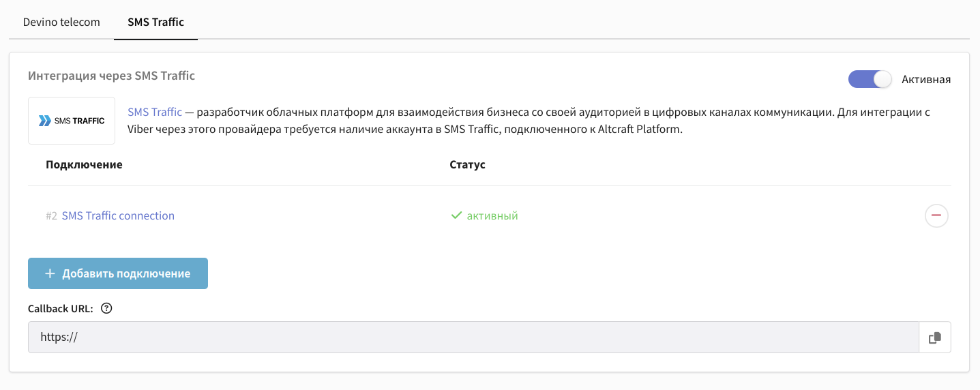Select the SMS Traffic tab
This screenshot has height=390, width=980.
155,22
